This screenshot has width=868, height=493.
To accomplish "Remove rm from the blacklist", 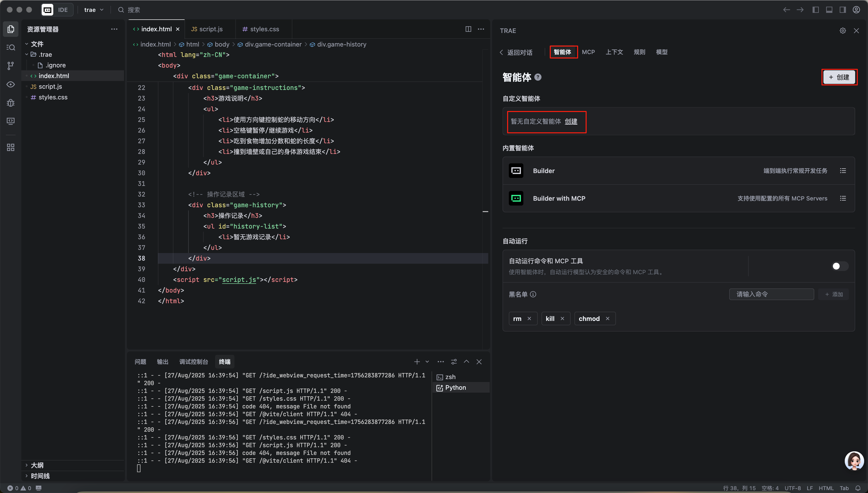I will tap(529, 319).
